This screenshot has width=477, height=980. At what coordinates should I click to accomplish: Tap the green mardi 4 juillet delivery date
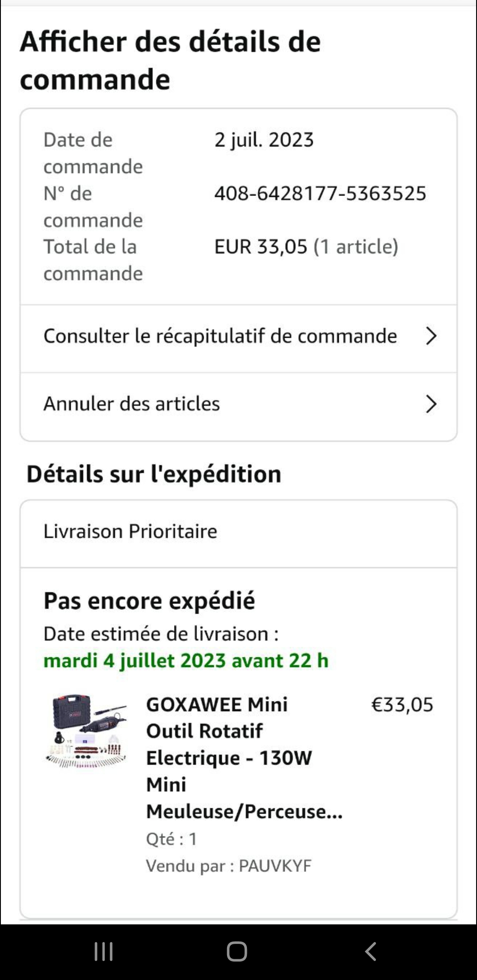(186, 661)
